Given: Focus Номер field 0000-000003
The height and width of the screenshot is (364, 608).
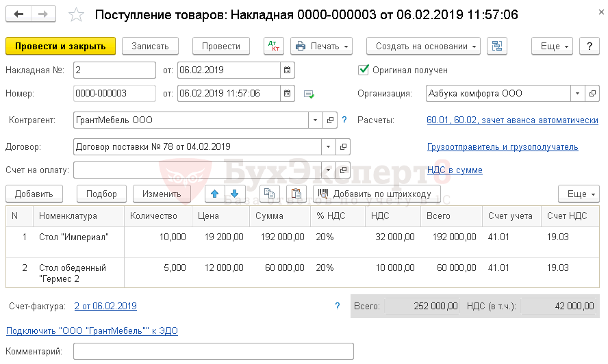Looking at the screenshot, I should [x=114, y=94].
